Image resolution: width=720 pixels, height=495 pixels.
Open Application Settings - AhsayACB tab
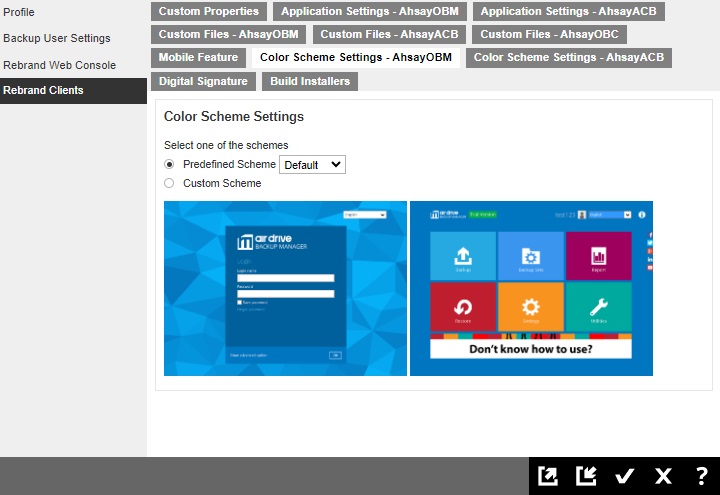coord(569,12)
